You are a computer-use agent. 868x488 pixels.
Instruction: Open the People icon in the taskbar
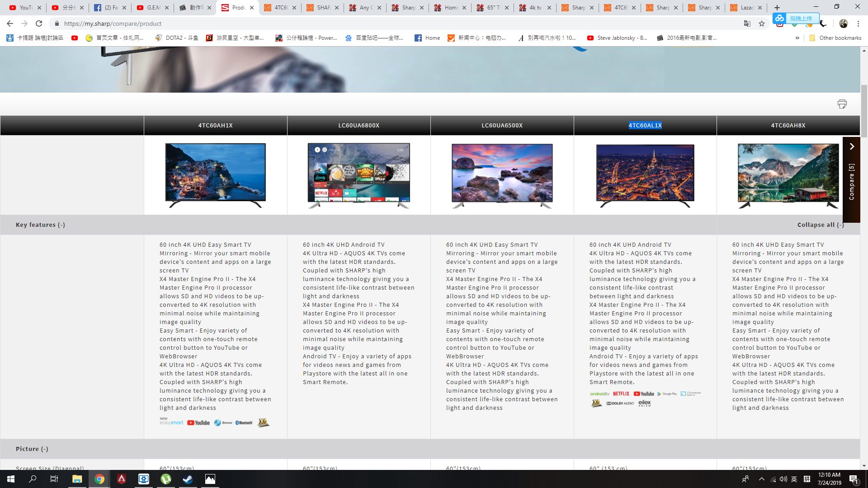(x=745, y=479)
